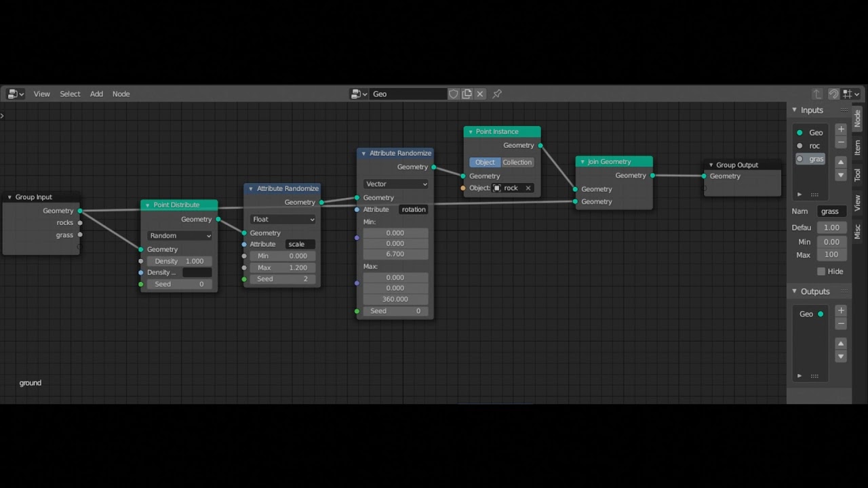
Task: Click the Inputs list resize grip dots
Action: tap(814, 195)
